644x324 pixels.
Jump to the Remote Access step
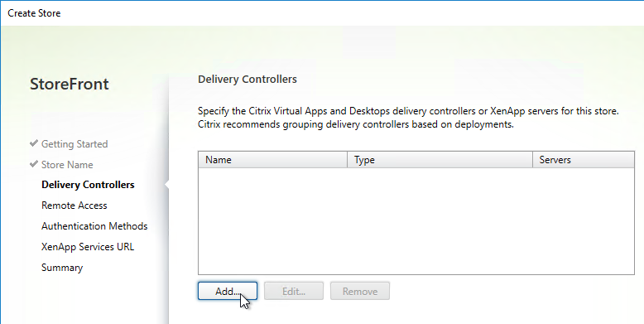tap(74, 206)
